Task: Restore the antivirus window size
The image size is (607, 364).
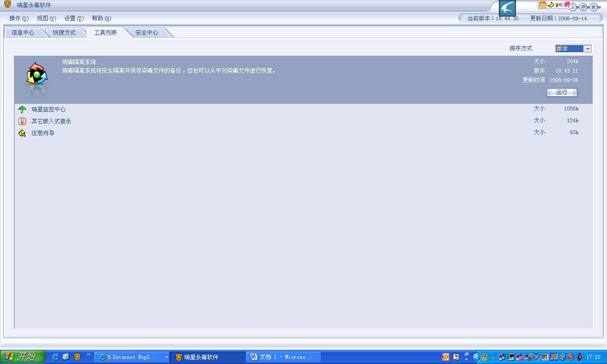Action: (583, 7)
